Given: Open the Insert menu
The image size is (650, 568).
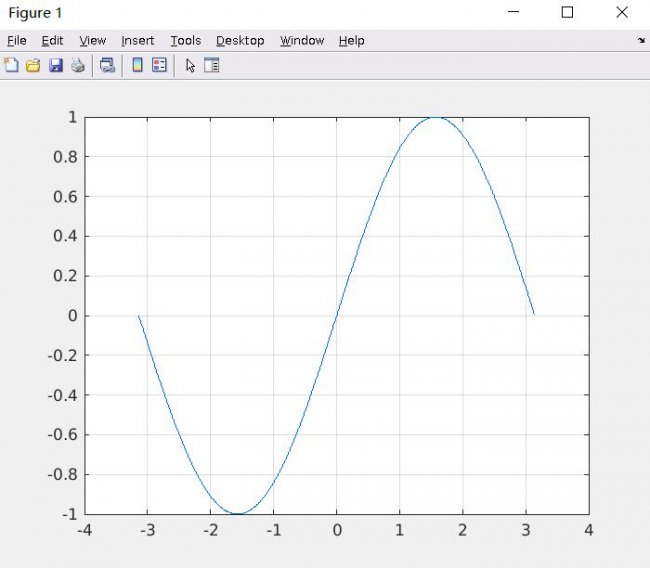Looking at the screenshot, I should tap(138, 41).
